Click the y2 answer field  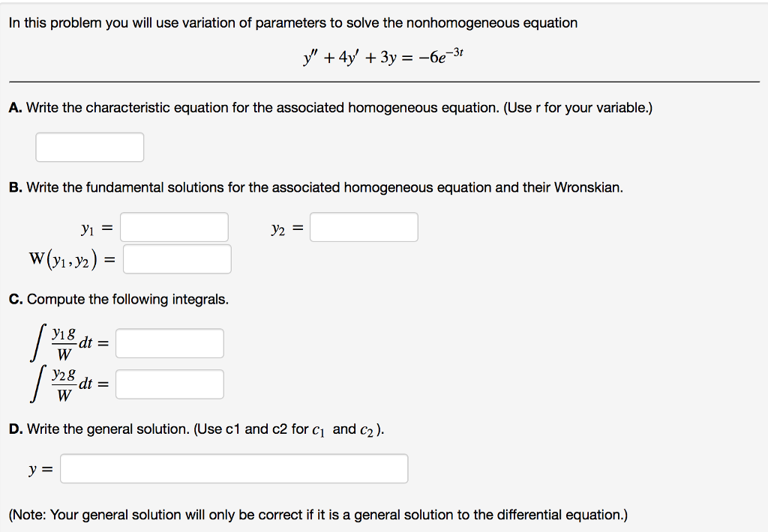click(x=364, y=227)
